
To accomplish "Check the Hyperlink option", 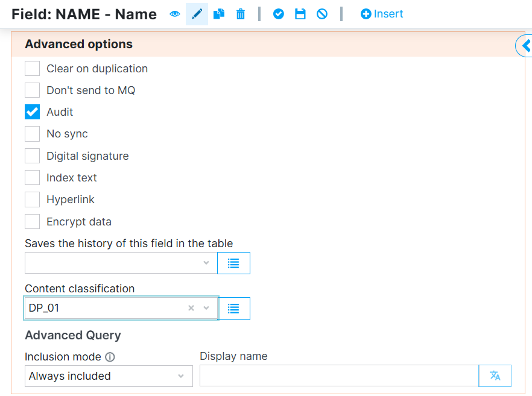I will point(32,200).
